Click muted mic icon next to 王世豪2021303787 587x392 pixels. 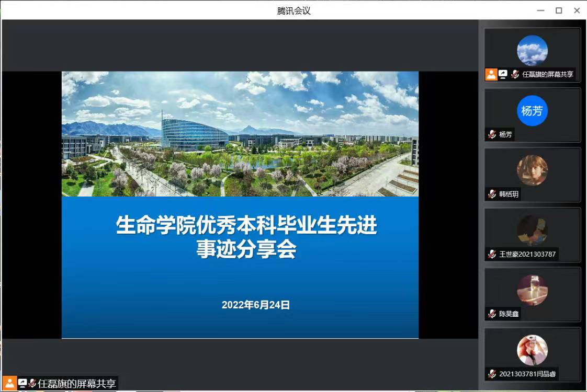(492, 255)
